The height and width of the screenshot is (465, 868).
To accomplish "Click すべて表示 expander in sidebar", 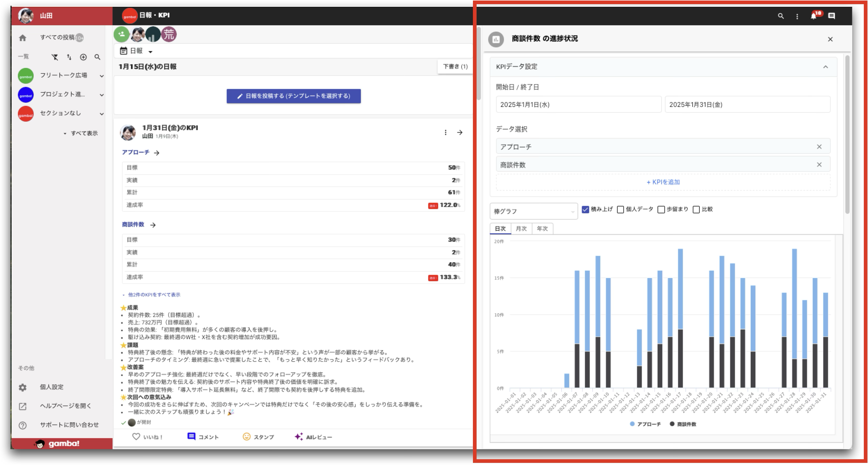I will point(81,133).
